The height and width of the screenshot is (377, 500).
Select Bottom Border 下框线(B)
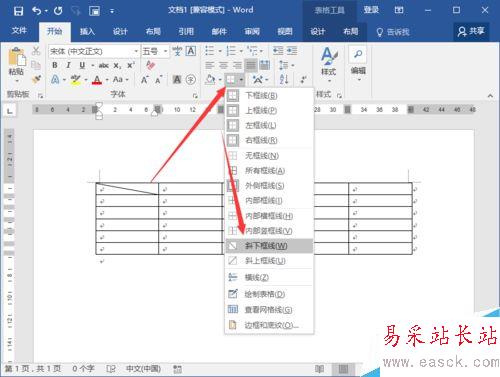(269, 96)
